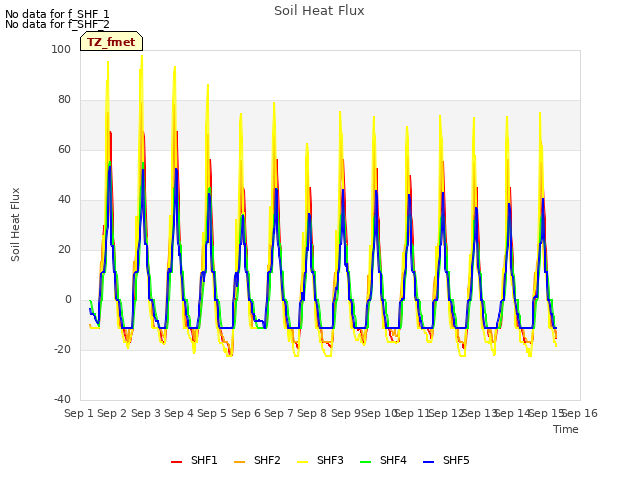Click the SHF3 yellow legend swatch

302,462
